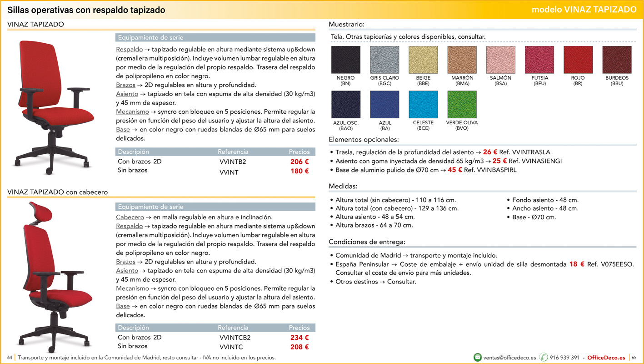
Task: Pick the SALMÓN (BSA) fabric swatch
Action: click(501, 60)
